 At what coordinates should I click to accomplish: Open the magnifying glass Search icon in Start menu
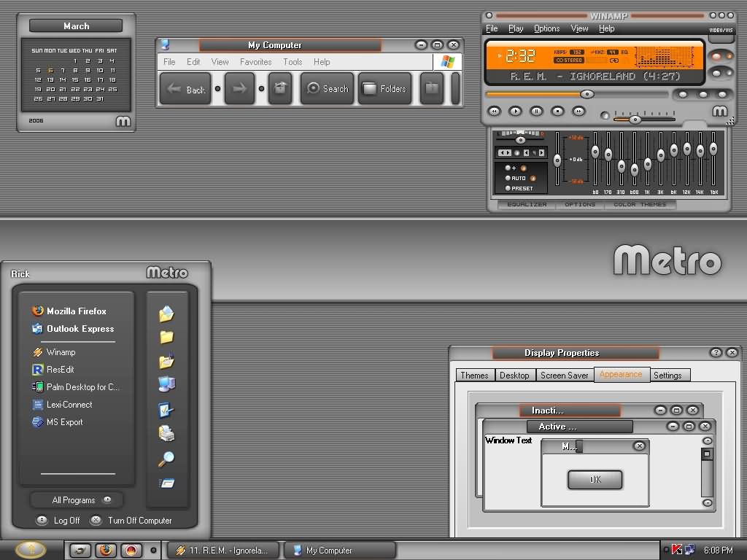pos(166,459)
